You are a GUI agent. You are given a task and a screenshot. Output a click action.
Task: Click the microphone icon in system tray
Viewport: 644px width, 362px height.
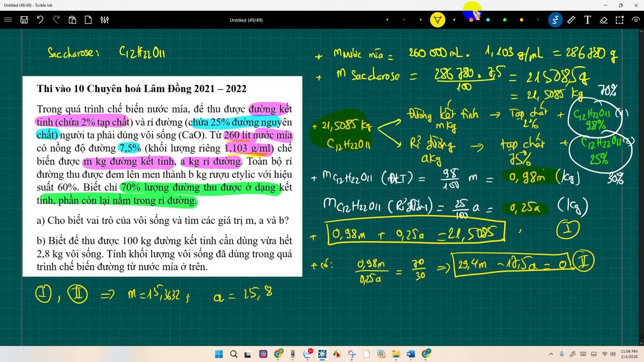pos(561,354)
